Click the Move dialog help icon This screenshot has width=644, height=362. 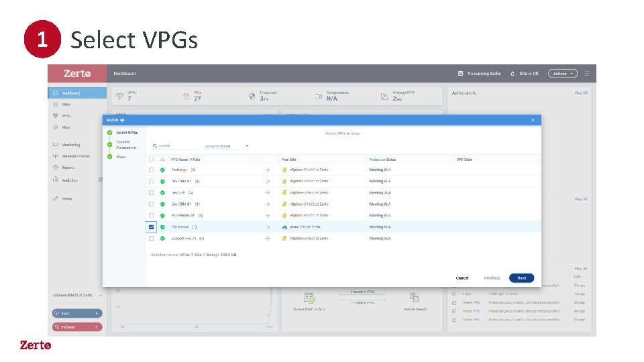click(x=122, y=120)
